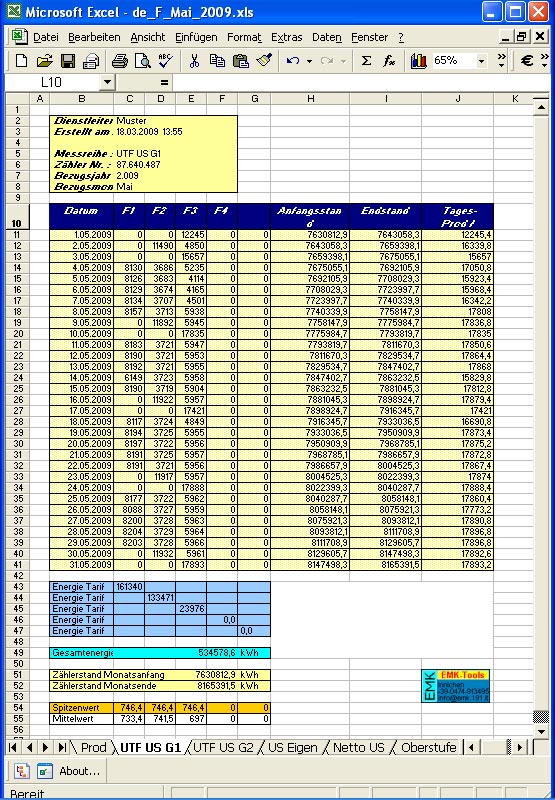Open the Einfügen menu
This screenshot has width=555, height=800.
pyautogui.click(x=196, y=37)
